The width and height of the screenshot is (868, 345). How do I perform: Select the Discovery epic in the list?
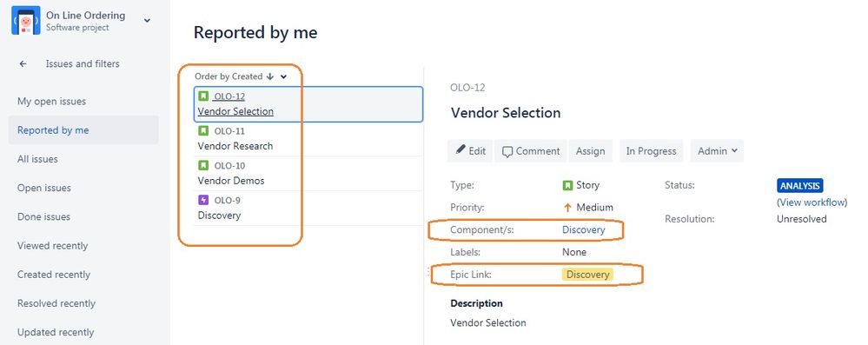coord(219,216)
